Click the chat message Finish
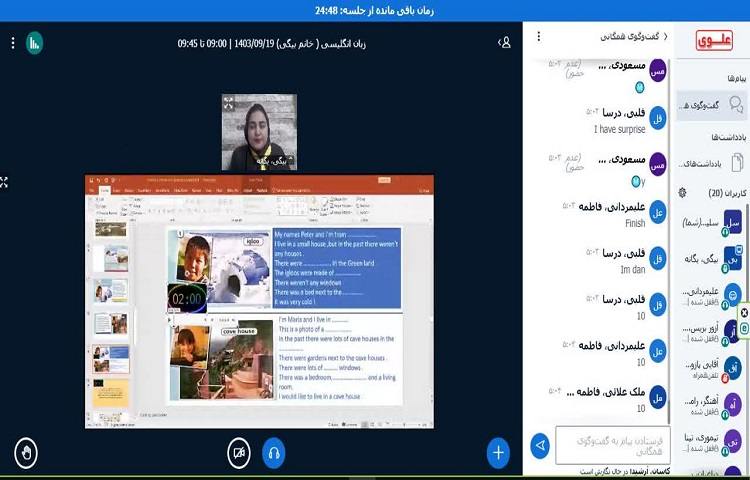 pyautogui.click(x=635, y=223)
